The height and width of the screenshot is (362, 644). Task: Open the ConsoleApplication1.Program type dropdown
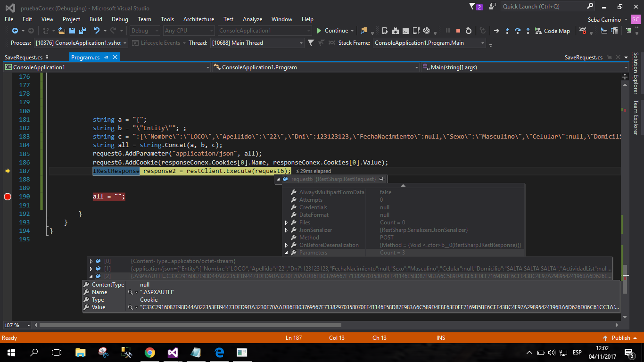pos(315,67)
